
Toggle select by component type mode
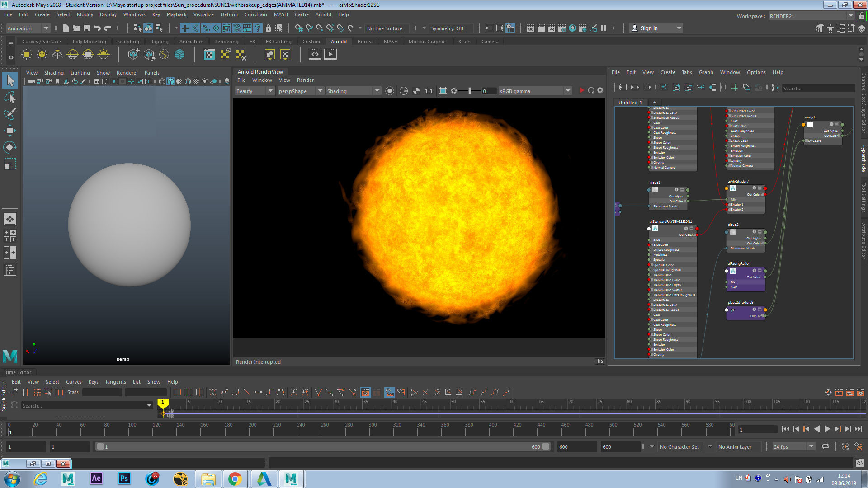pyautogui.click(x=159, y=28)
